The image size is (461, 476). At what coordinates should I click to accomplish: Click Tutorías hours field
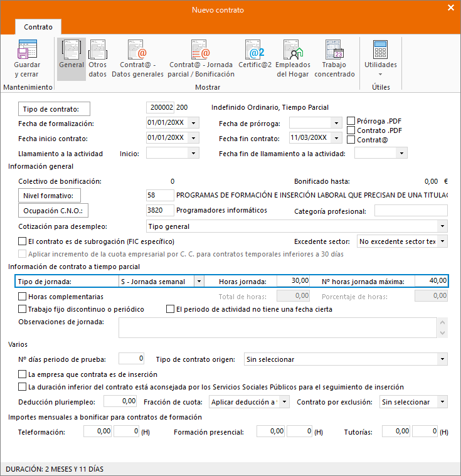(425, 431)
